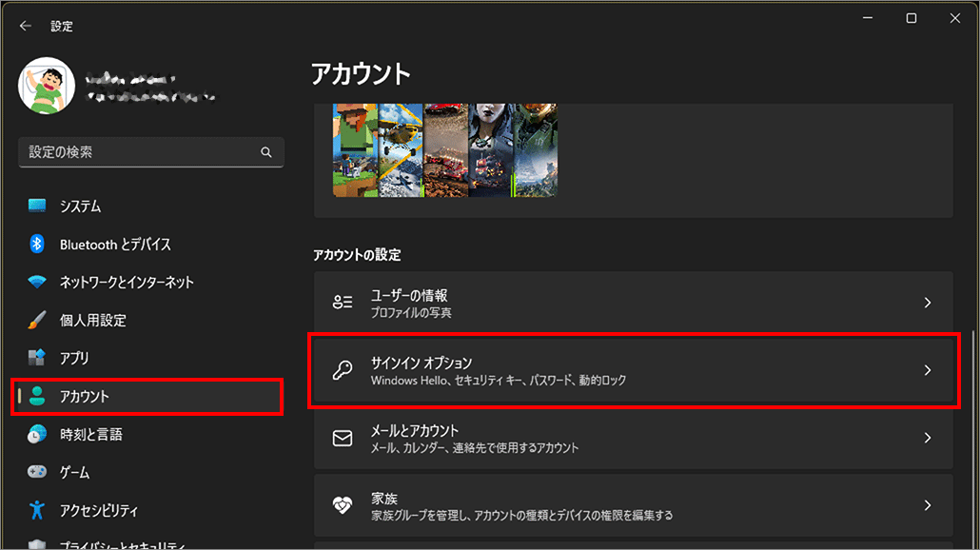The width and height of the screenshot is (980, 550).
Task: Open 家族 title
Action: [383, 498]
